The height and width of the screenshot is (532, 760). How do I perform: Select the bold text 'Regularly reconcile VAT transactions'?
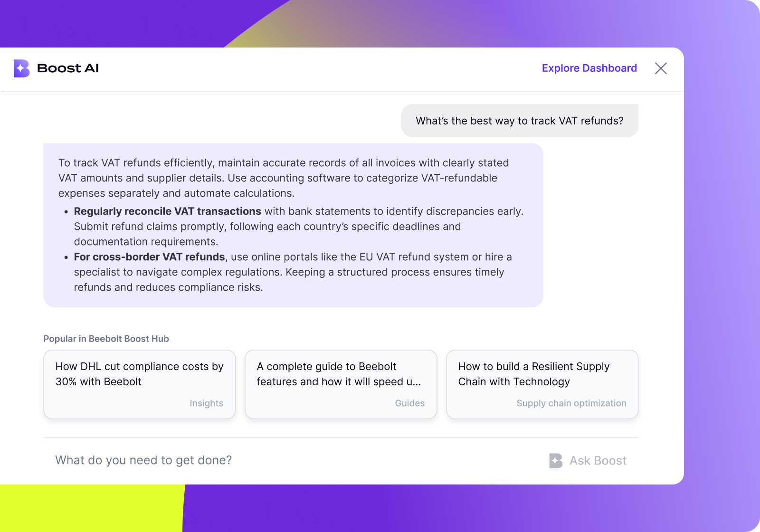tap(167, 211)
